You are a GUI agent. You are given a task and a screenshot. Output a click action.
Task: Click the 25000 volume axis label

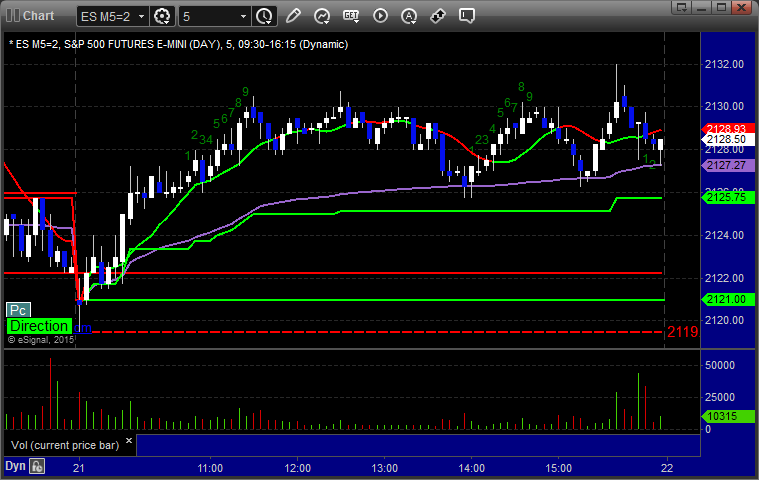click(x=720, y=397)
